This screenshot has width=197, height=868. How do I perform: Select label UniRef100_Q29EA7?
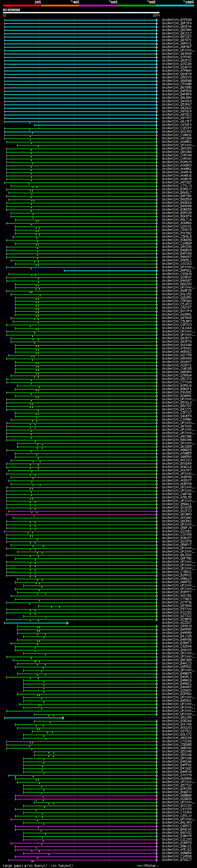point(176,277)
